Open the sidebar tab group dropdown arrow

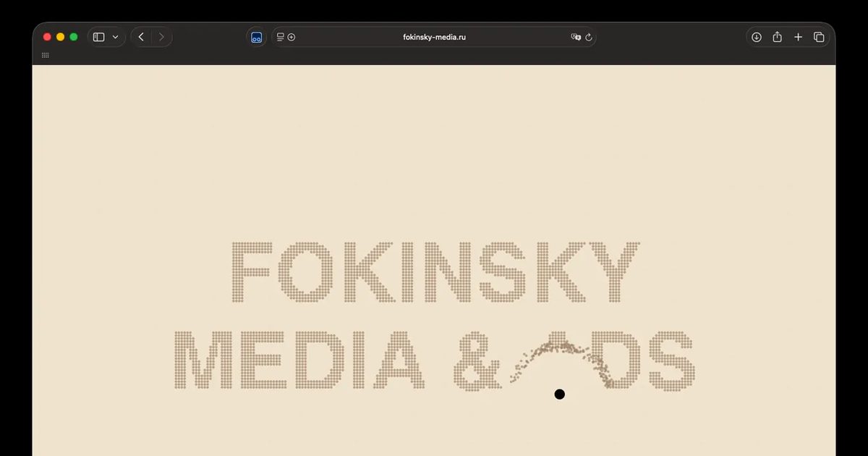115,37
